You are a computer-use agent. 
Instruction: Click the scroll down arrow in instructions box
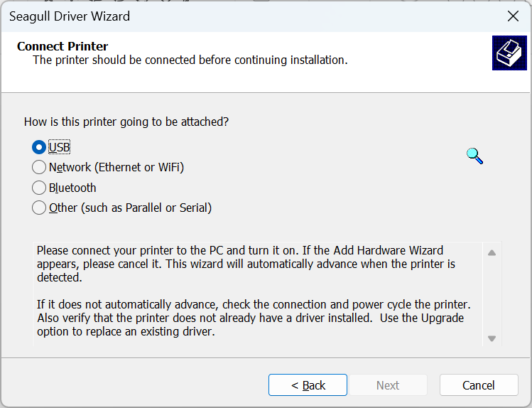coord(492,338)
